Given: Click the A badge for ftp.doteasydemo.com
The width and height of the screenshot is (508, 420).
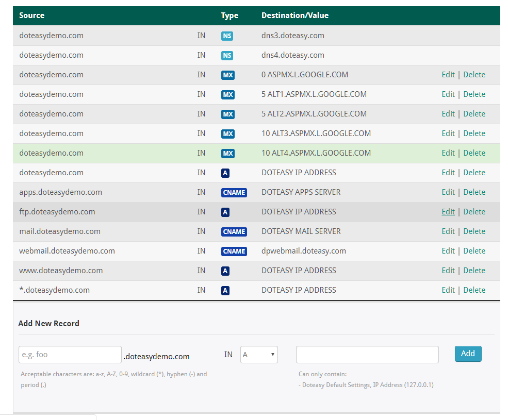Looking at the screenshot, I should (x=225, y=212).
